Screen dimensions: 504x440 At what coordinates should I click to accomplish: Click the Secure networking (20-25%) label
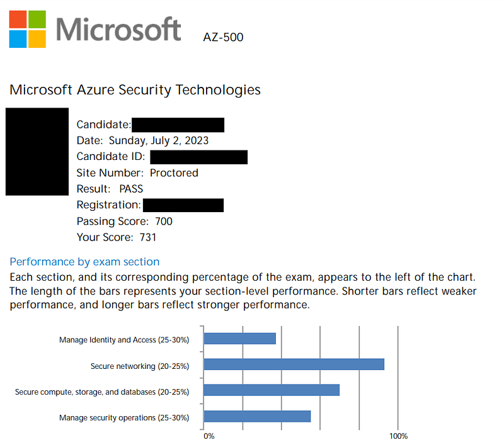pos(140,366)
